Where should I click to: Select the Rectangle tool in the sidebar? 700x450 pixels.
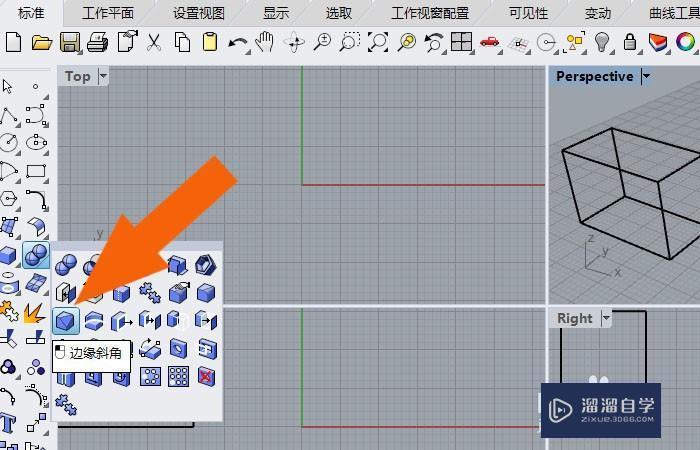36,171
